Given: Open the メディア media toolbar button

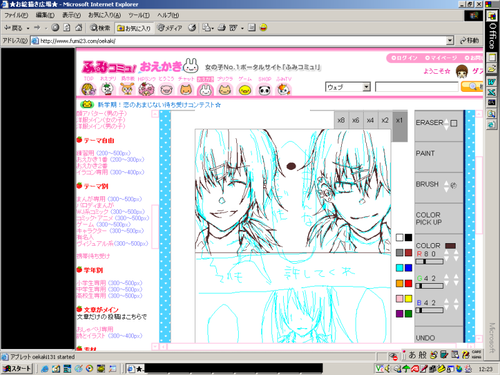Looking at the screenshot, I should (x=170, y=28).
